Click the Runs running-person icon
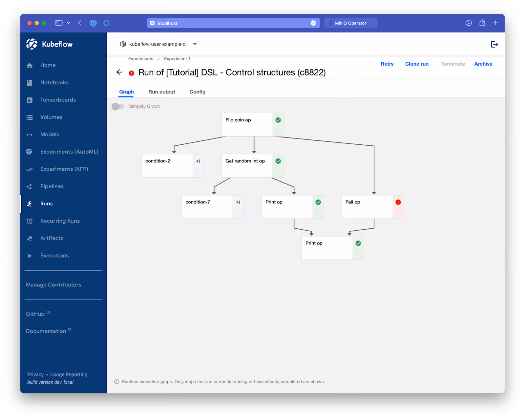The height and width of the screenshot is (420, 525). (x=30, y=204)
